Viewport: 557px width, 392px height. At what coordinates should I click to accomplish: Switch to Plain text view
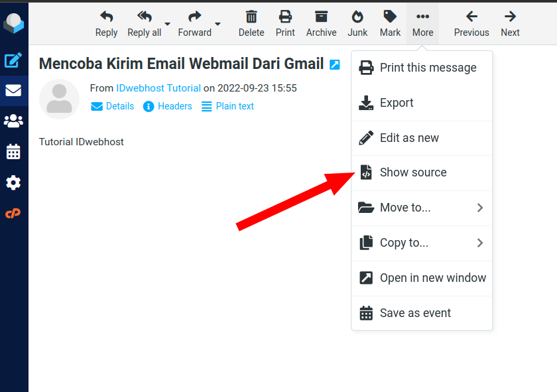(x=227, y=106)
